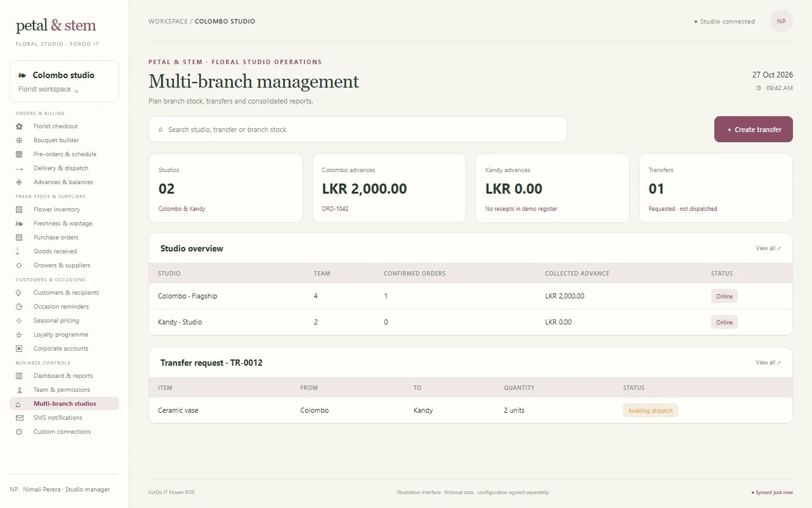This screenshot has height=508, width=812.
Task: Click the Multi-branch studios house icon
Action: coord(19,404)
